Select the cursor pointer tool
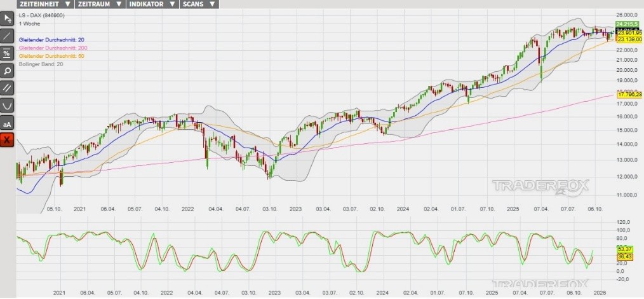This screenshot has width=644, height=299. tap(7, 18)
